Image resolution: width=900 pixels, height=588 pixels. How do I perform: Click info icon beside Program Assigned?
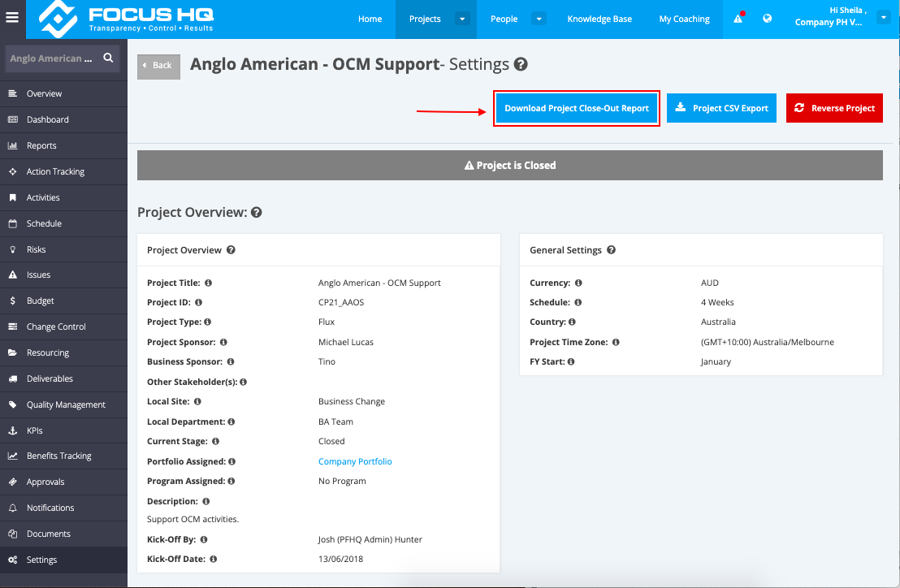pyautogui.click(x=231, y=481)
